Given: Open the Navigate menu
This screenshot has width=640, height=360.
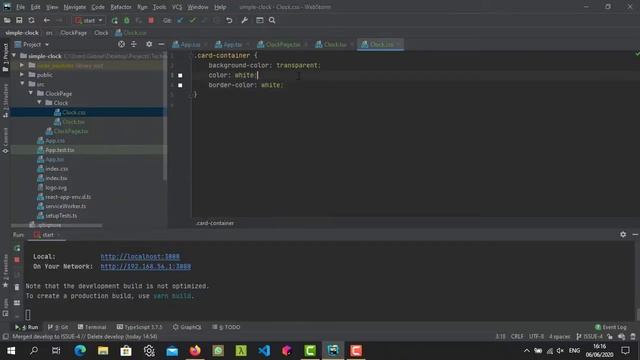Looking at the screenshot, I should pos(75,7).
